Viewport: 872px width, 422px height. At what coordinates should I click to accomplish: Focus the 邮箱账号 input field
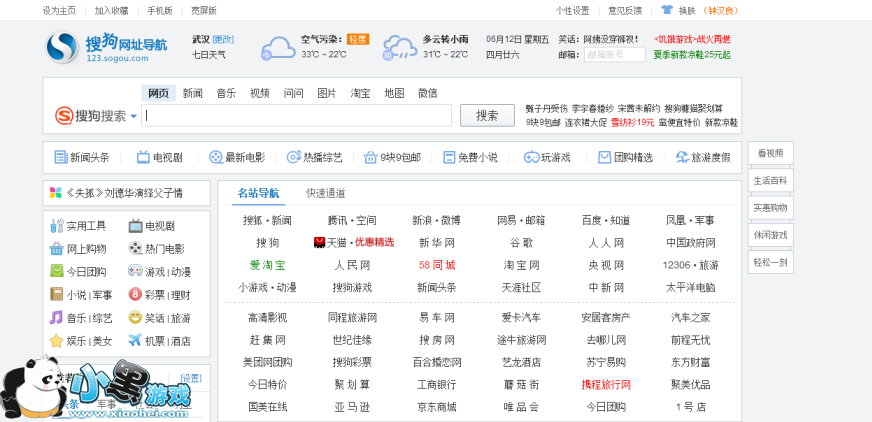click(615, 54)
